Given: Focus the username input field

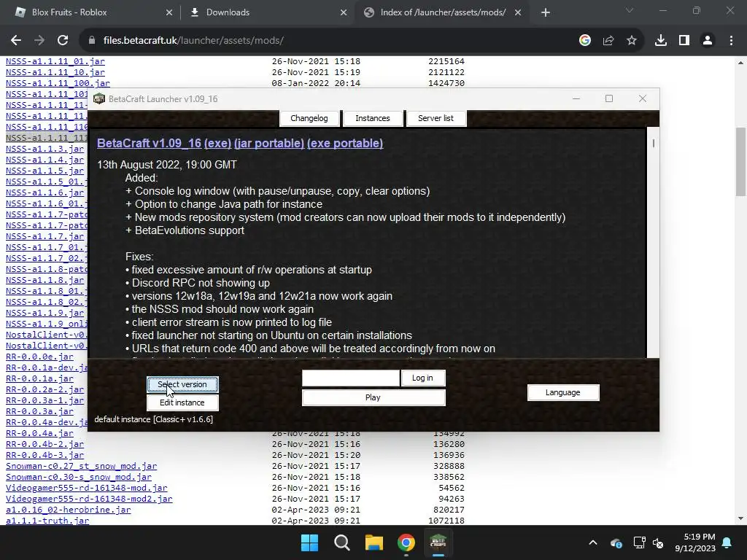Looking at the screenshot, I should [x=351, y=378].
